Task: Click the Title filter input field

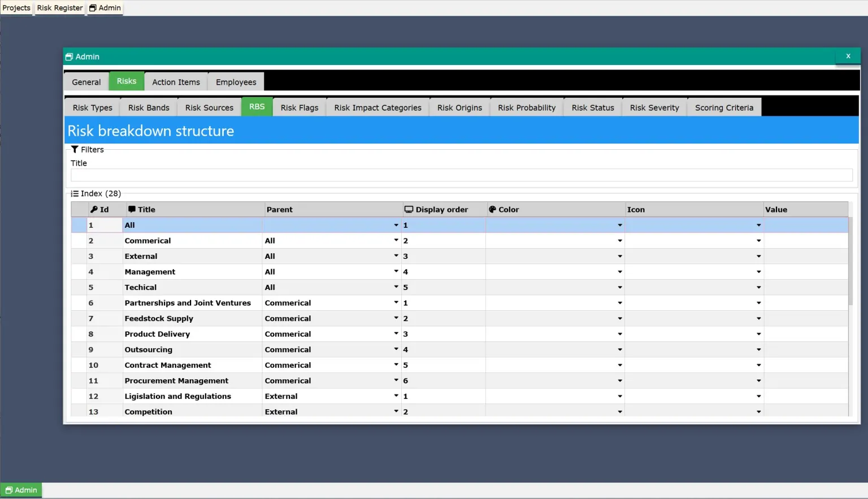Action: coord(462,175)
